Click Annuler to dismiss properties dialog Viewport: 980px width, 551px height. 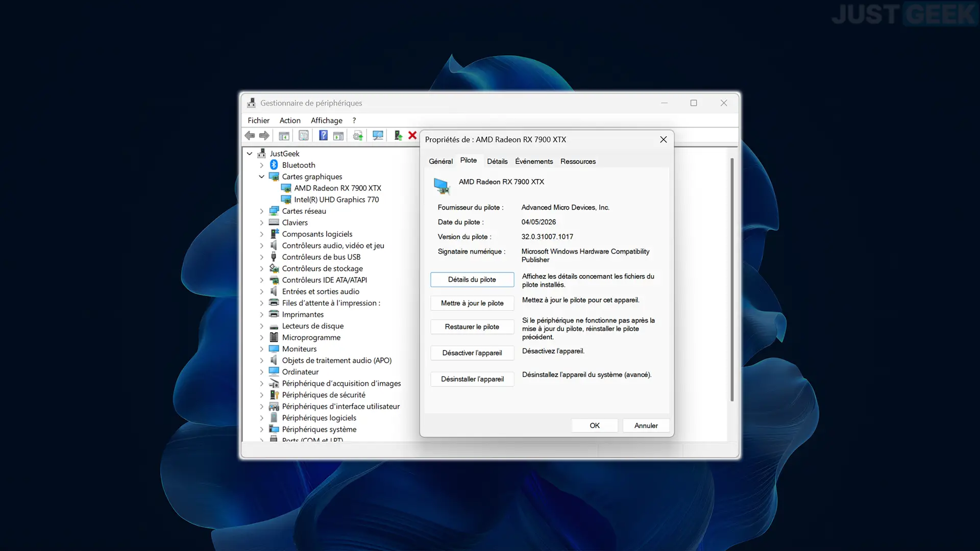coord(646,425)
